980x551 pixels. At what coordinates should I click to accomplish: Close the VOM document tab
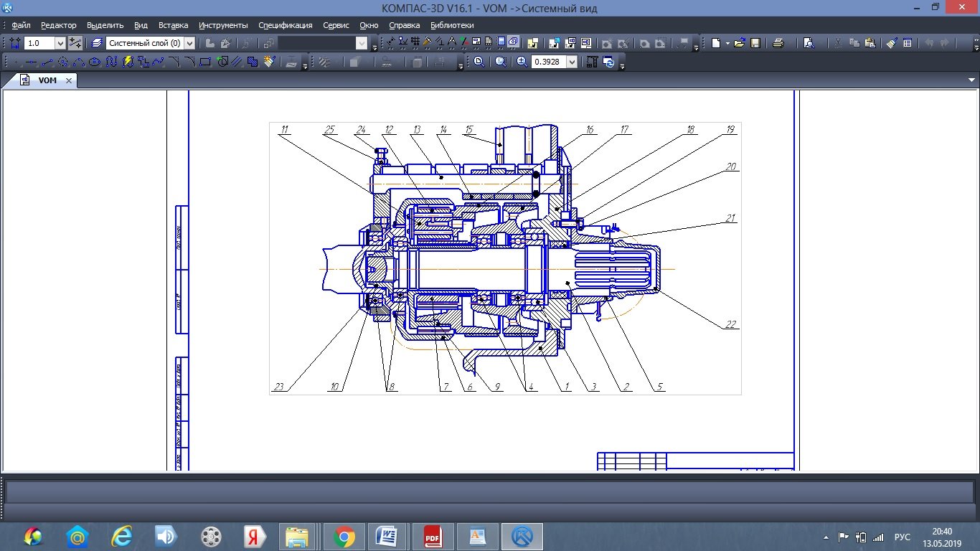coord(69,80)
